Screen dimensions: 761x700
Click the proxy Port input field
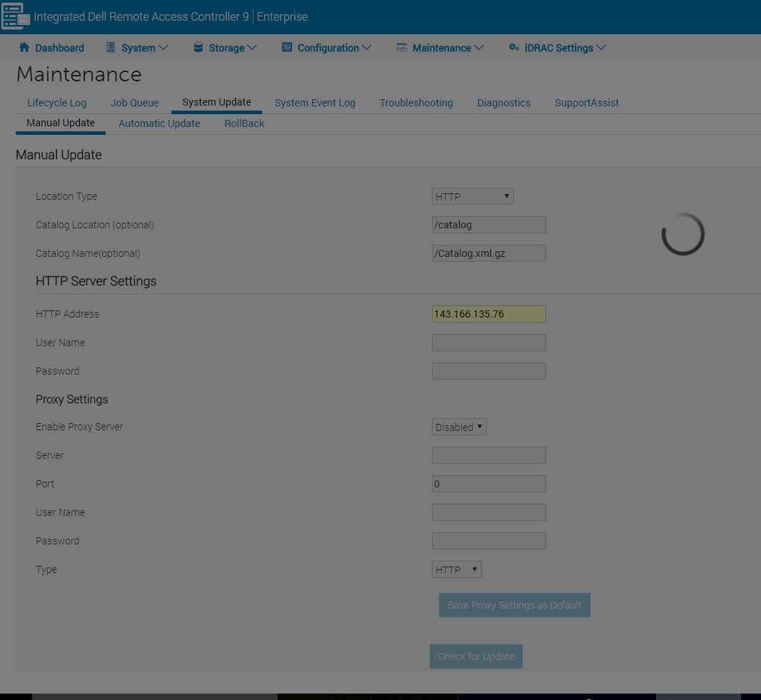pos(488,484)
